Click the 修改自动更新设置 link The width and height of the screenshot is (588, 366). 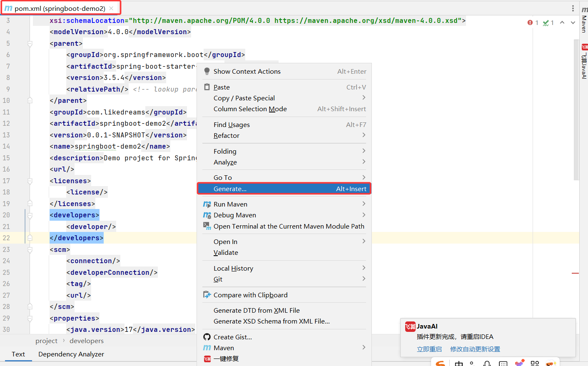pos(475,349)
